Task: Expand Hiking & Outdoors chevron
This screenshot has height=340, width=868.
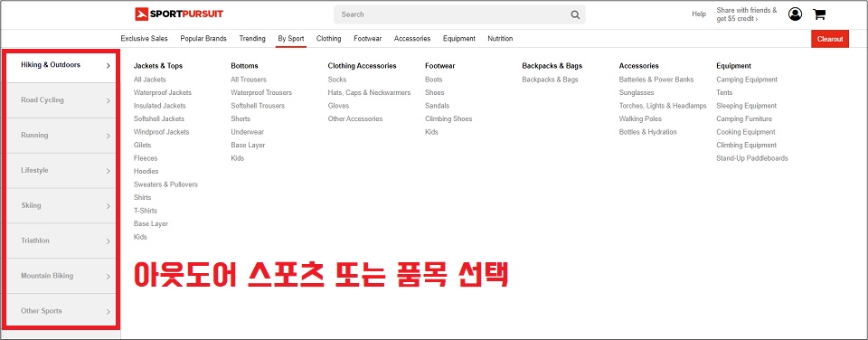Action: pyautogui.click(x=108, y=66)
